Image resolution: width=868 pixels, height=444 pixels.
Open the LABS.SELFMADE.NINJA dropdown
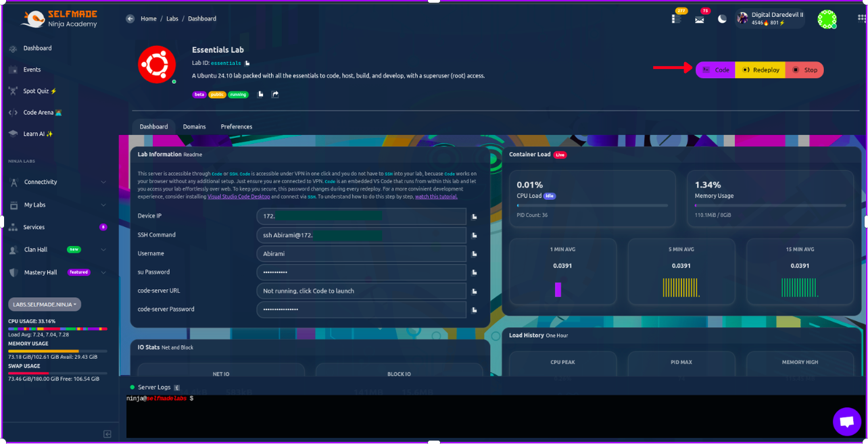point(45,304)
